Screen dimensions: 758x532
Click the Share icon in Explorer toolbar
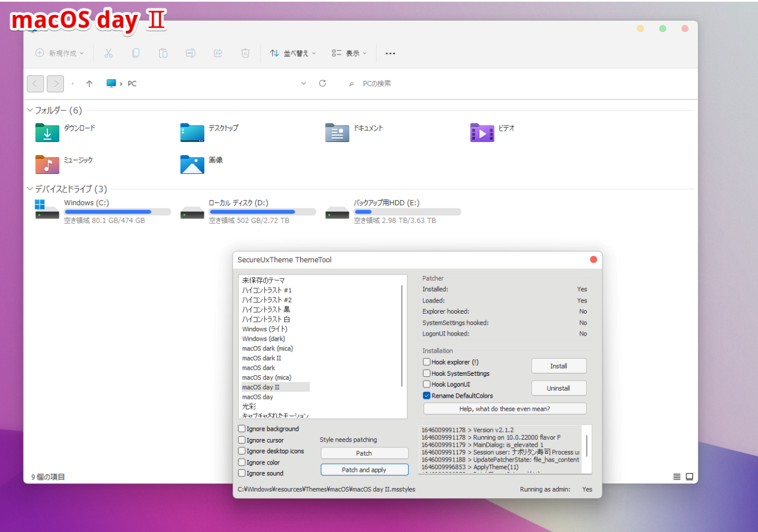point(218,53)
